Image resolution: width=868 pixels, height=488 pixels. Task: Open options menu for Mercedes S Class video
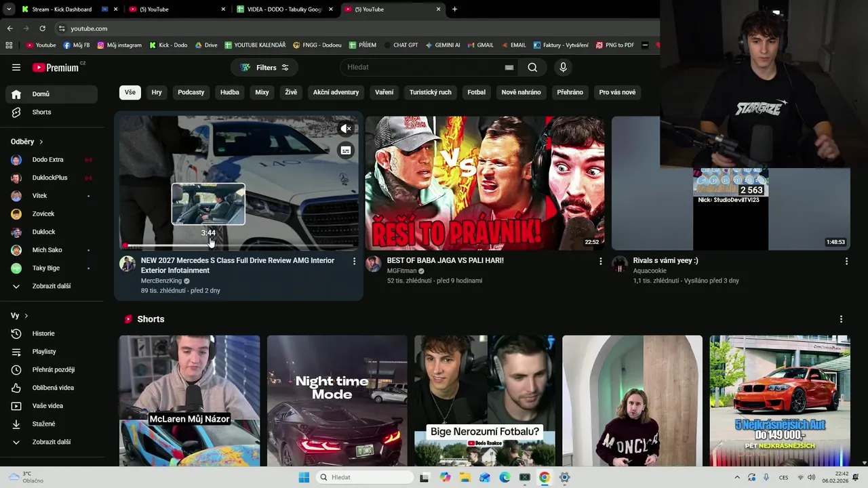pos(354,261)
